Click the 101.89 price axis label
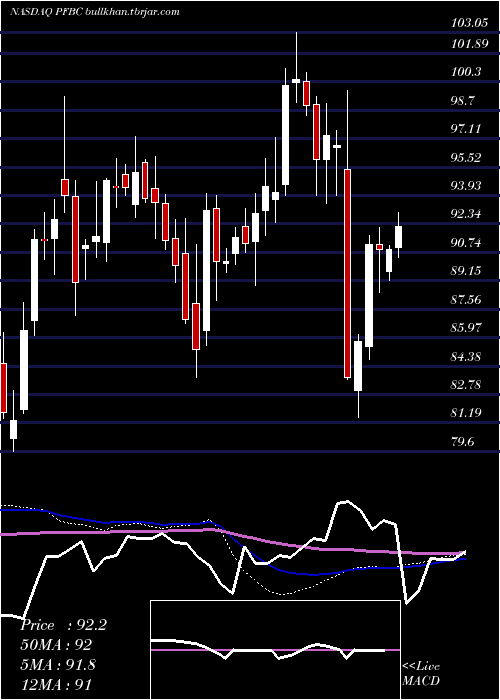Screen dimensions: 500x700 (x=469, y=44)
